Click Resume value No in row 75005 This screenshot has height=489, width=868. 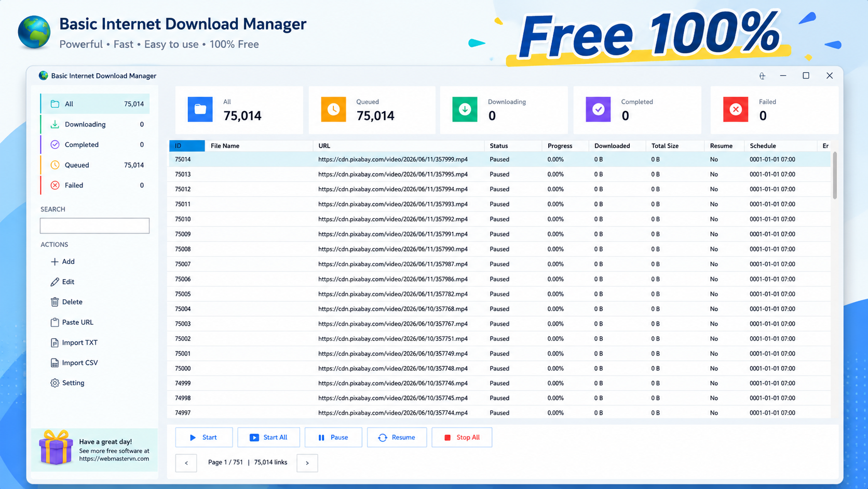[714, 294]
